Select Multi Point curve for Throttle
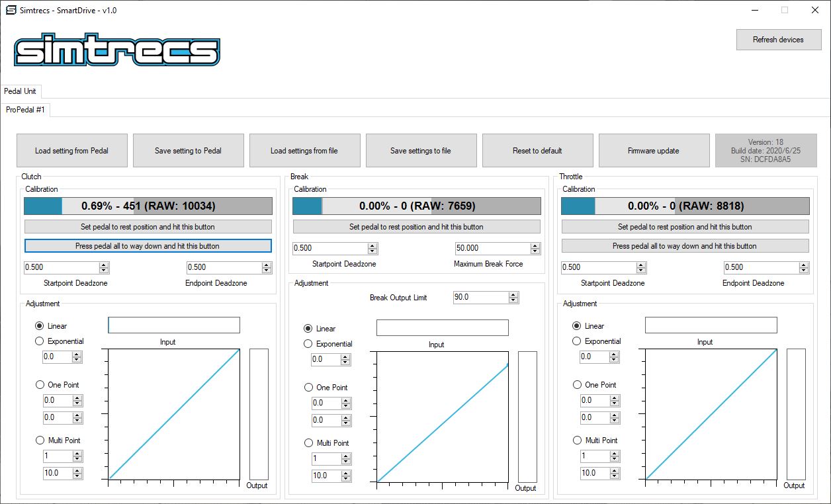The height and width of the screenshot is (504, 831). pyautogui.click(x=577, y=441)
